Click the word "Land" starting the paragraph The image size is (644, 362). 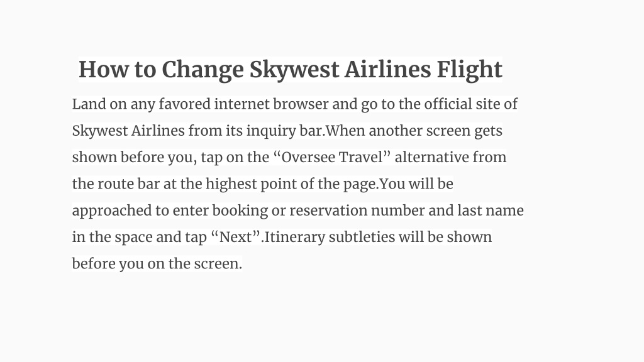(89, 104)
